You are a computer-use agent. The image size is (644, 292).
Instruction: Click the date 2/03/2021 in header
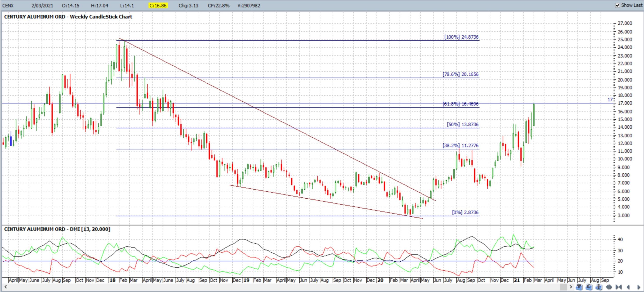point(42,5)
